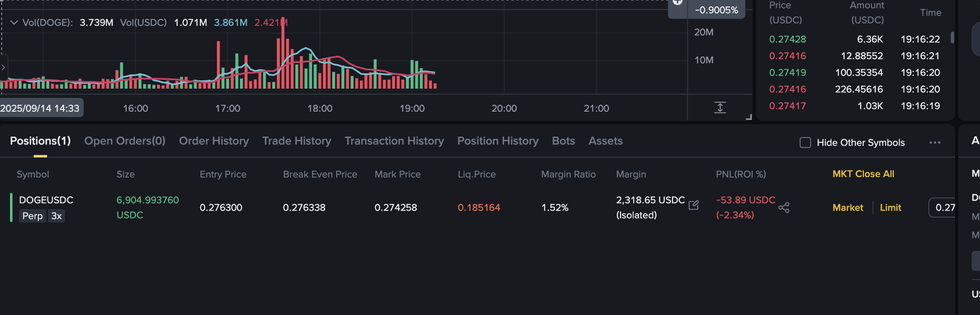Screen dimensions: 980x315
Task: Click the 2025/09/14 14:33 time label
Action: (40, 108)
